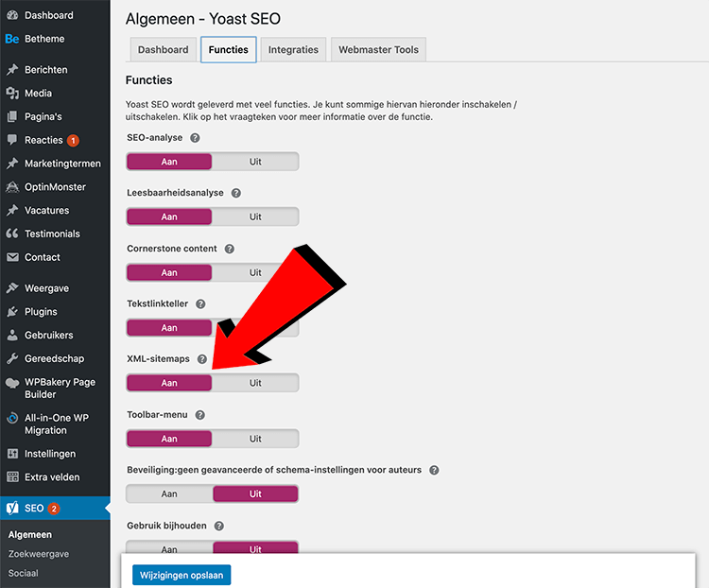This screenshot has width=709, height=588.
Task: Open Sociaal in SEO submenu
Action: [x=23, y=573]
